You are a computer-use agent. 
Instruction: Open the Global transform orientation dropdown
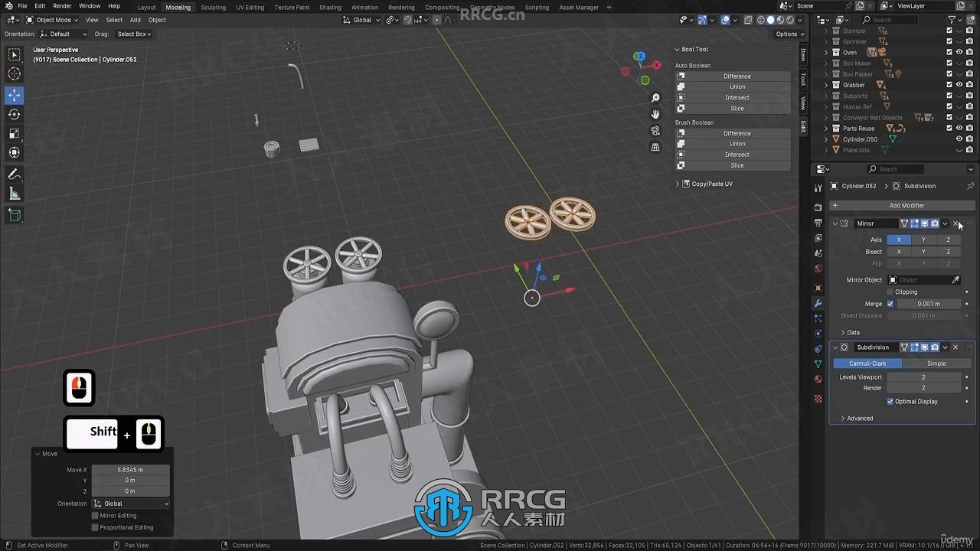(362, 20)
